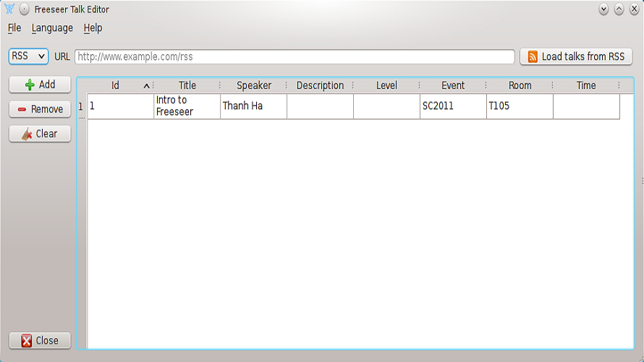Click the Room column header
The width and height of the screenshot is (644, 362).
point(520,85)
